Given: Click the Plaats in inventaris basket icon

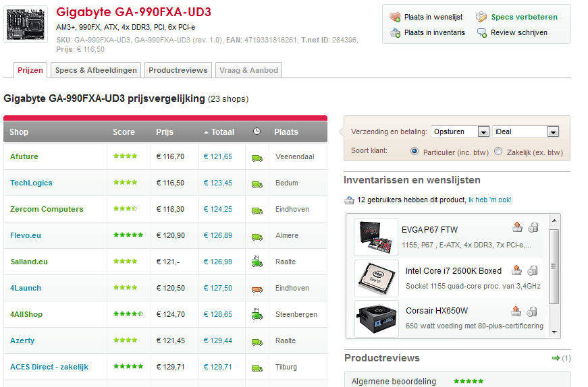Looking at the screenshot, I should 395,32.
